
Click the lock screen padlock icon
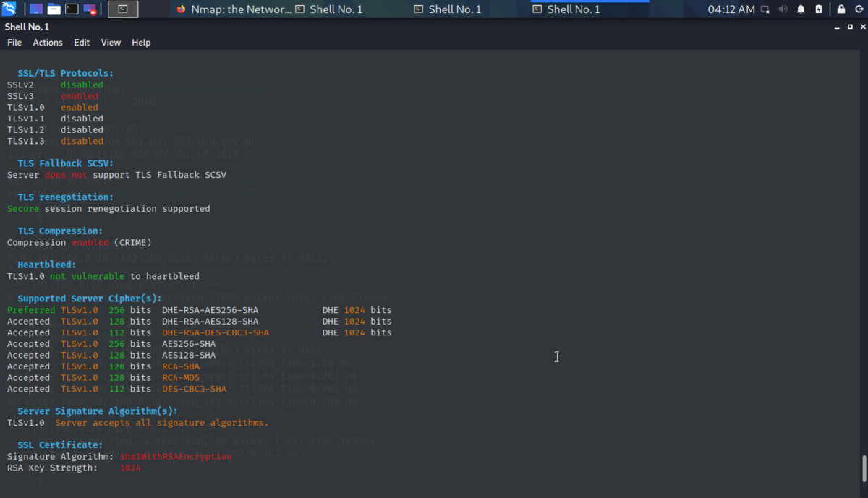click(841, 9)
